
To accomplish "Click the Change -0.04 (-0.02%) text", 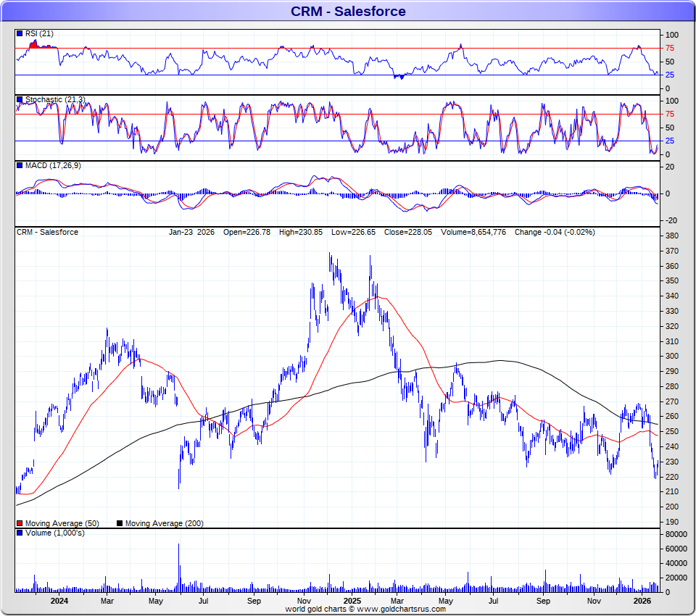I will point(555,232).
